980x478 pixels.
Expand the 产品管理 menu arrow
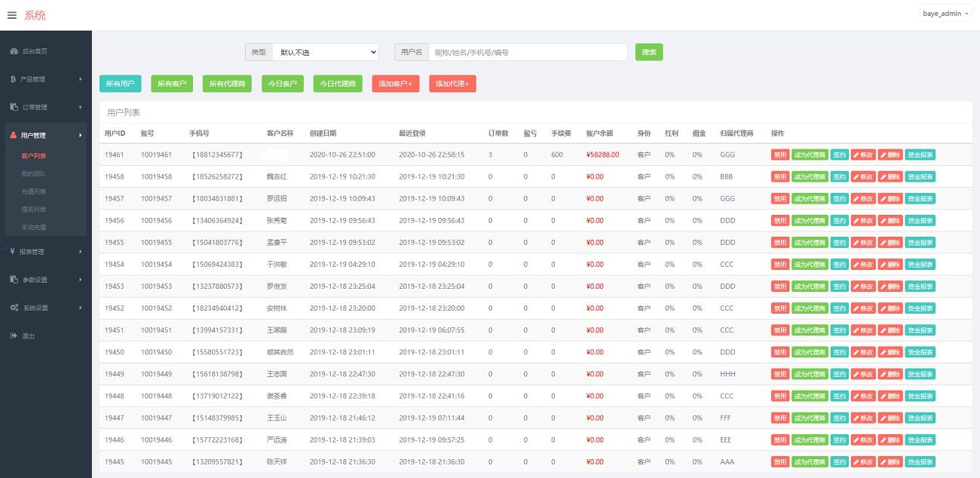81,79
